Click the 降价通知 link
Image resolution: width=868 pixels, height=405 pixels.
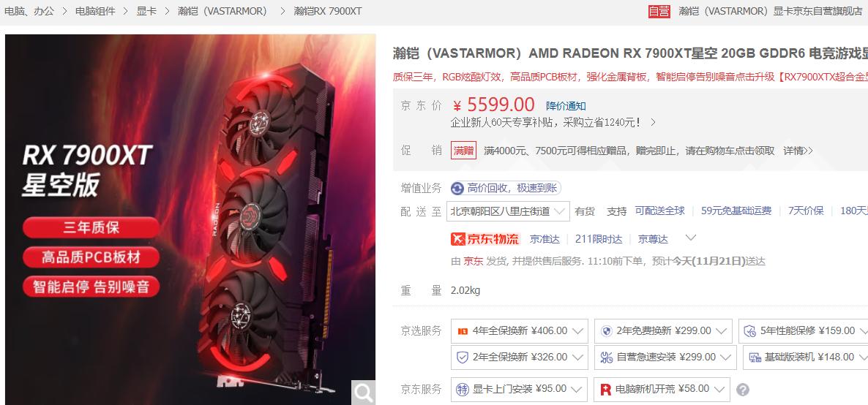[566, 106]
